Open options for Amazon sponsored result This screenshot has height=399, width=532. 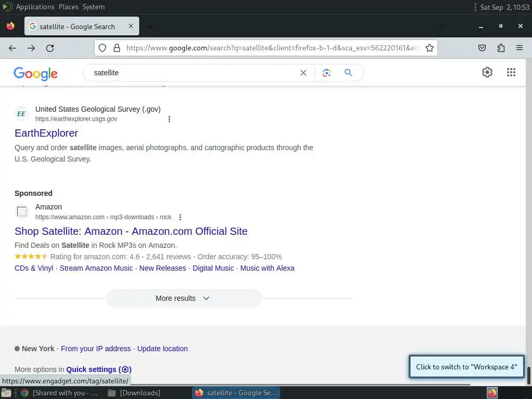click(180, 217)
